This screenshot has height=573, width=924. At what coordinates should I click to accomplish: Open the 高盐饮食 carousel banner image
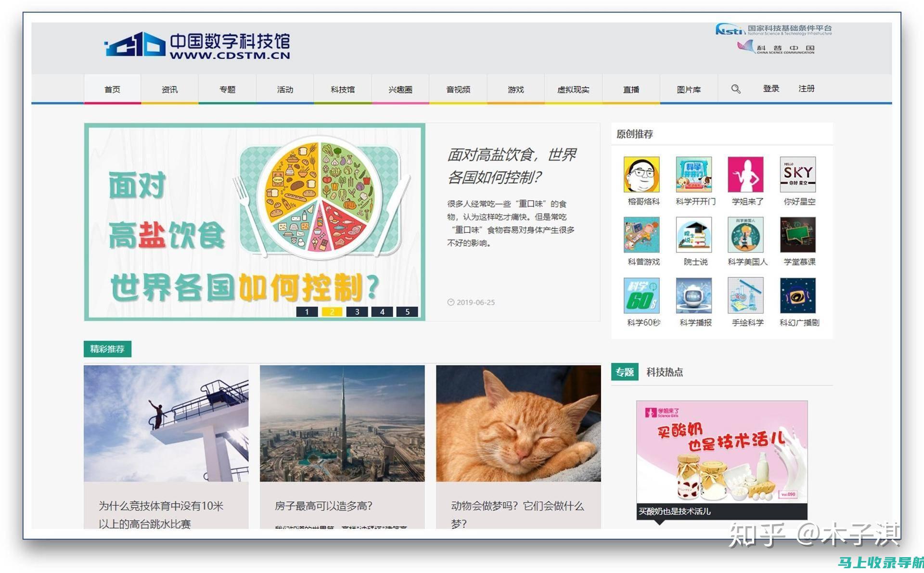(255, 222)
